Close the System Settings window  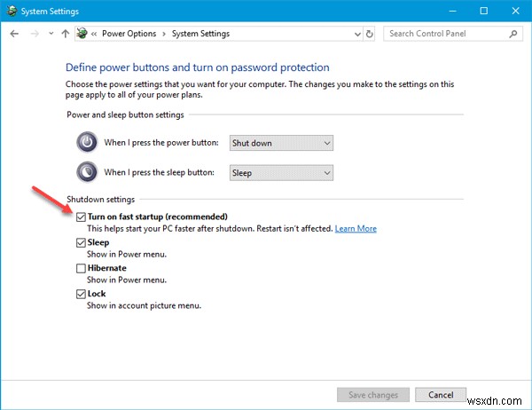pyautogui.click(x=515, y=11)
